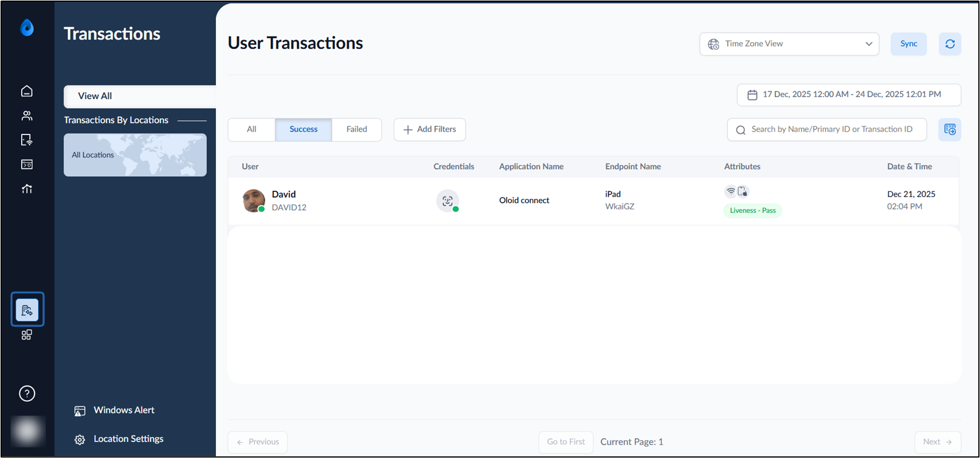Click the "Credentials" column header

[x=454, y=167]
